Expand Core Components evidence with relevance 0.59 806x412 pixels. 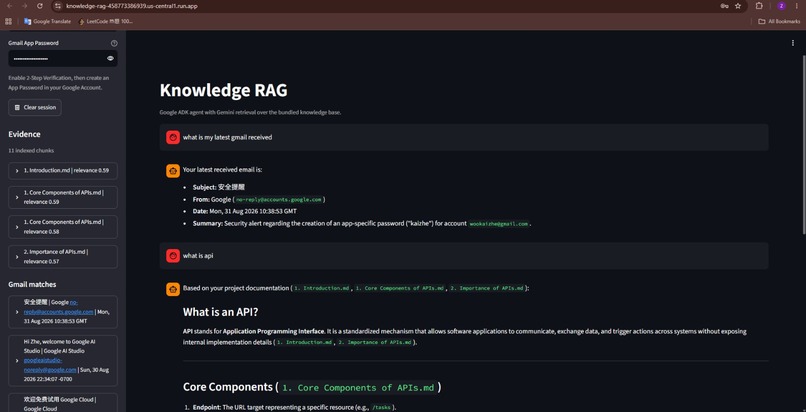point(63,197)
